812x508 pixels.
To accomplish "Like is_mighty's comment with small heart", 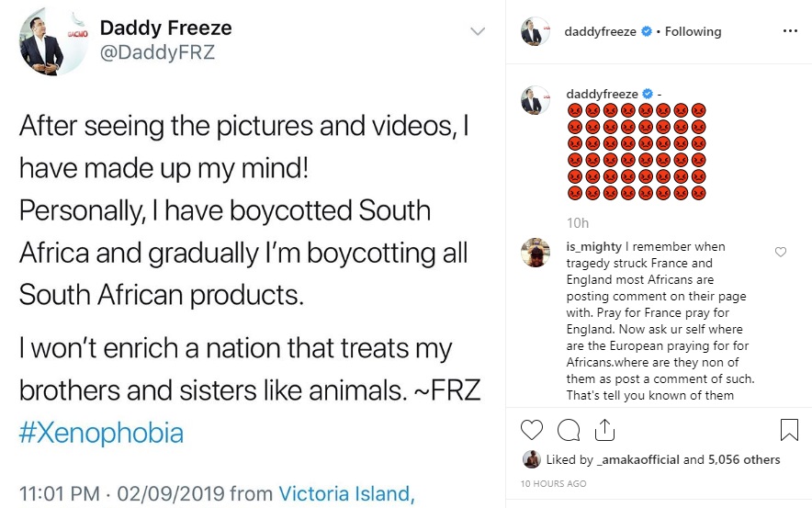I will pos(781,252).
